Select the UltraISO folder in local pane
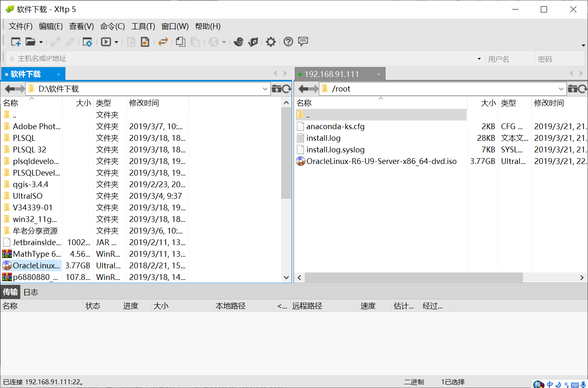588x388 pixels. click(x=28, y=196)
